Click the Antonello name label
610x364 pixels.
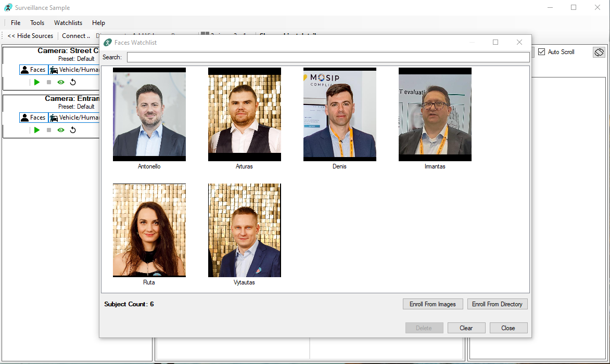[x=149, y=166]
